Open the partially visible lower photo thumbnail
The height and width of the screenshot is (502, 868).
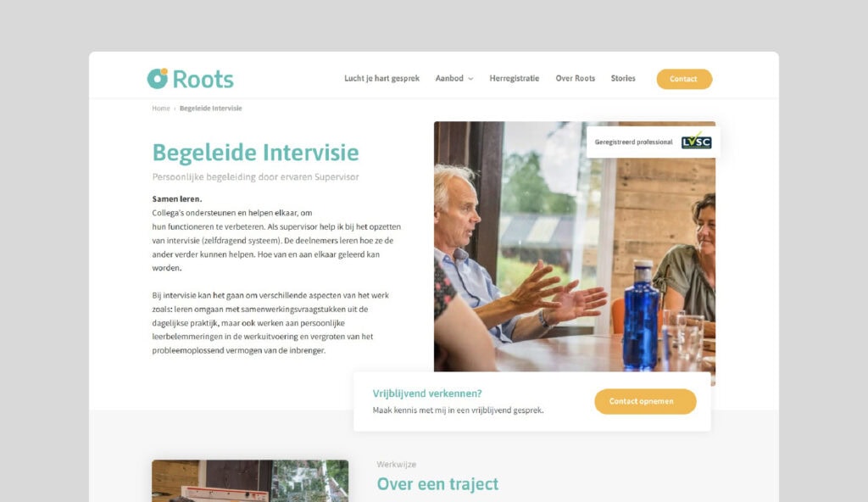pyautogui.click(x=250, y=481)
